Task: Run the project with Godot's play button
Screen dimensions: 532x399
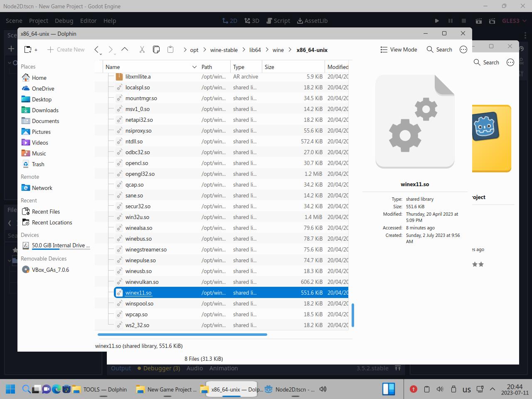Action: [x=437, y=21]
